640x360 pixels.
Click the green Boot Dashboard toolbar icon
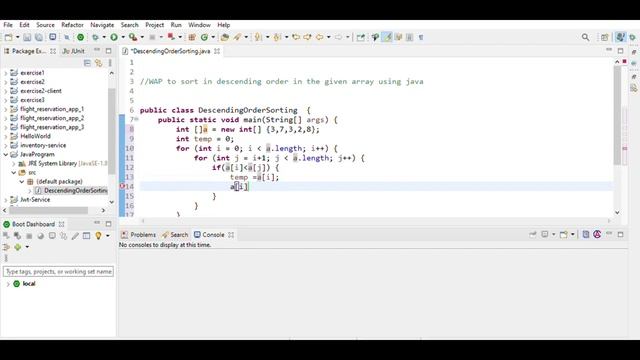[x=80, y=37]
